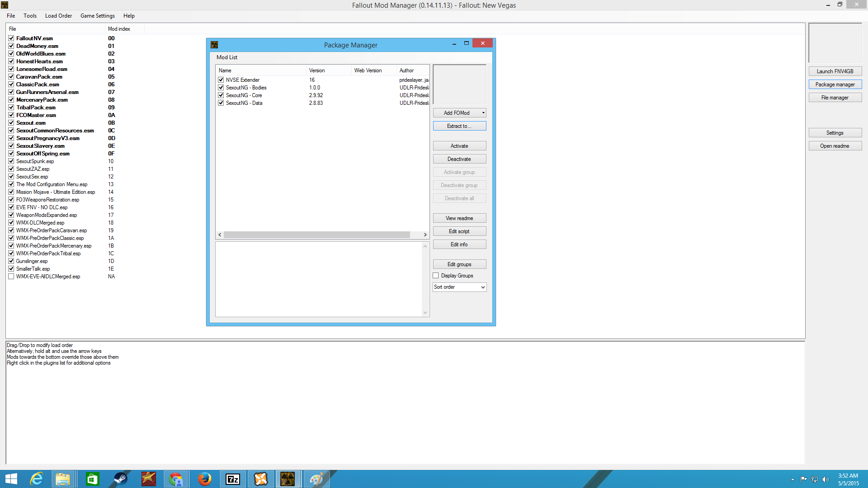Viewport: 868px width, 488px height.
Task: Click Launch FNV4GB button
Action: click(x=835, y=71)
